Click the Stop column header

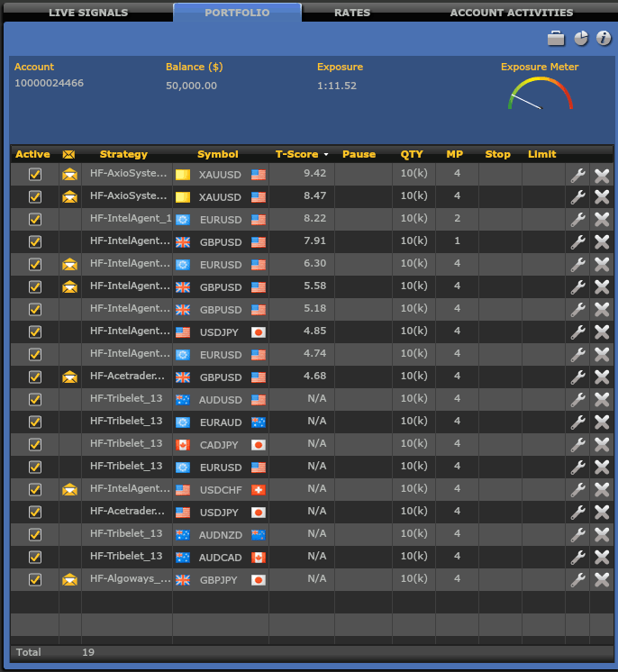point(497,154)
